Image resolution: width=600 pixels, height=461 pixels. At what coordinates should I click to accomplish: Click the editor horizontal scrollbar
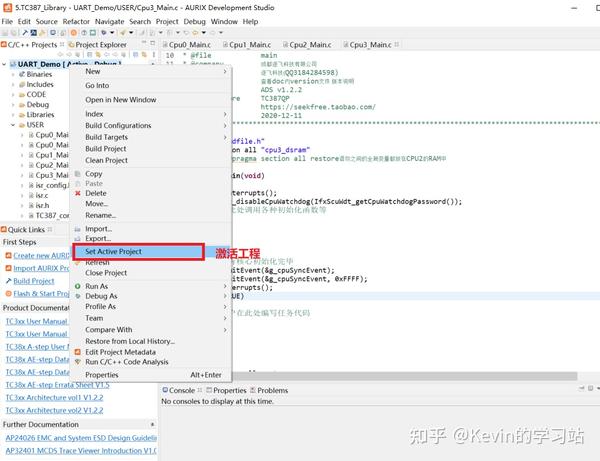[x=406, y=376]
